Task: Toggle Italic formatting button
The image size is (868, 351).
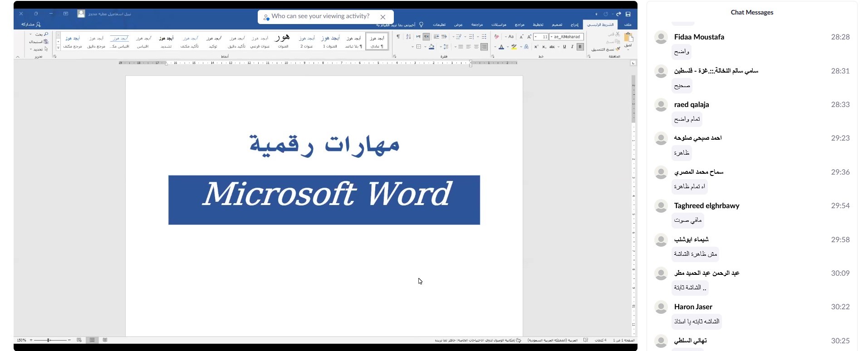Action: (x=572, y=47)
